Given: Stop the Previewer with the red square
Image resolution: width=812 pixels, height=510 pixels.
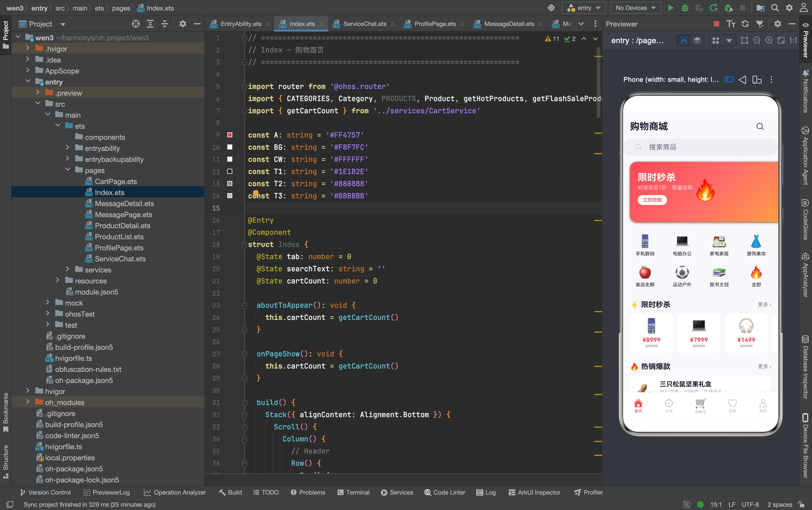Looking at the screenshot, I should pyautogui.click(x=716, y=24).
